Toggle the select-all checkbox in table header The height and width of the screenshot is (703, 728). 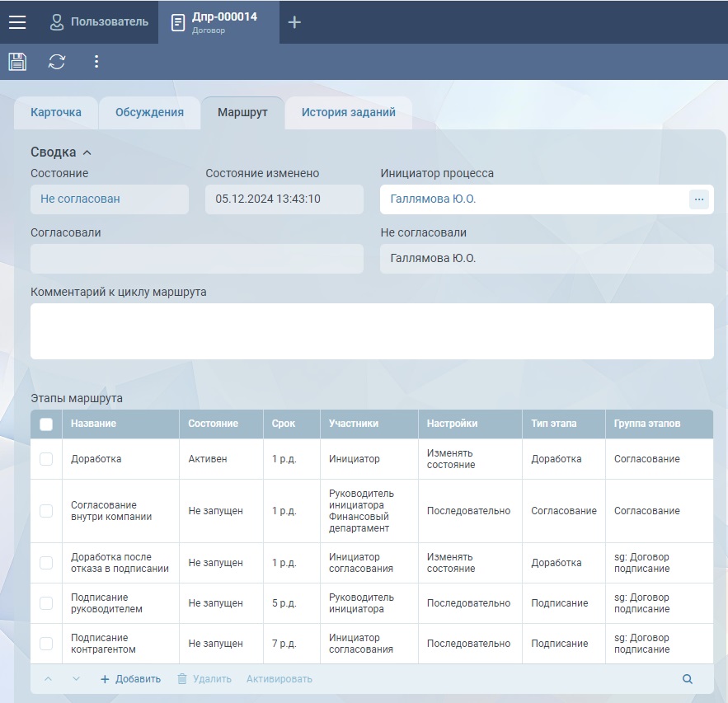point(46,424)
